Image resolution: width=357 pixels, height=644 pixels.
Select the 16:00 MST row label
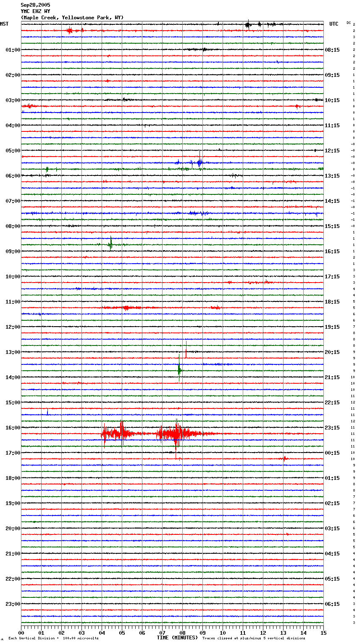[x=13, y=428]
